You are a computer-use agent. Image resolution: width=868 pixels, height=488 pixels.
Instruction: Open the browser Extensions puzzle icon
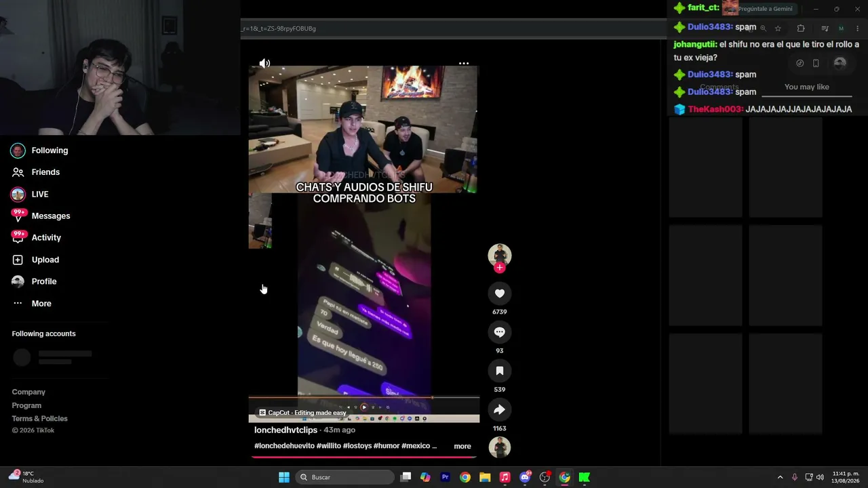click(801, 28)
